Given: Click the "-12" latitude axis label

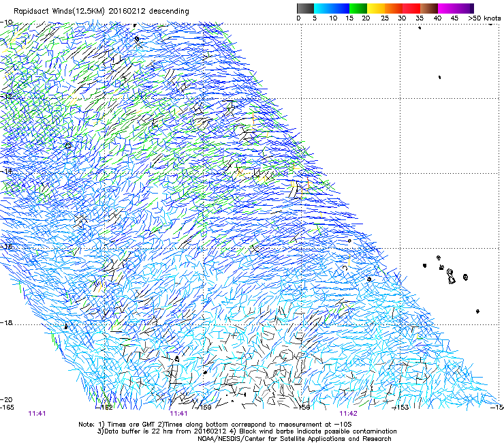Looking at the screenshot, I should tap(6, 96).
